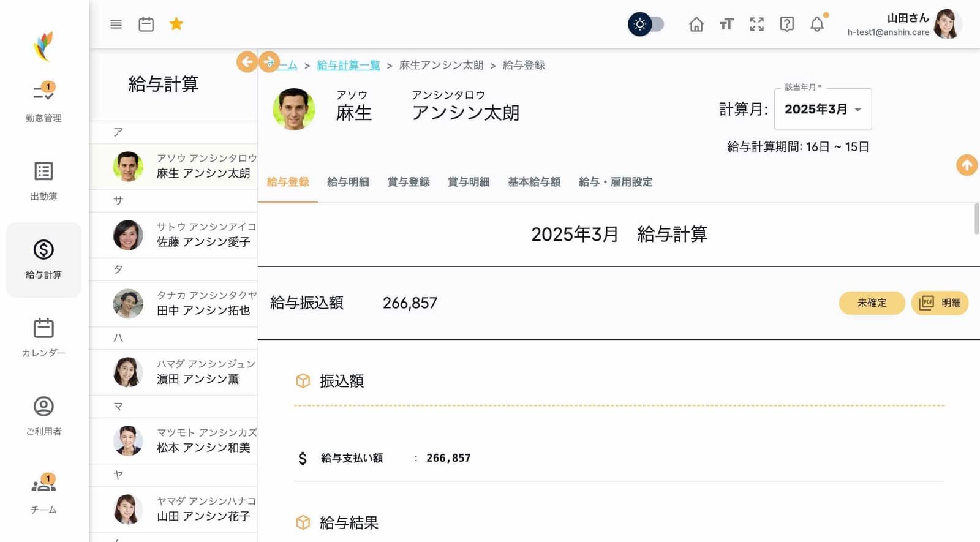
Task: Click the app logo in sidebar
Action: pos(43,47)
